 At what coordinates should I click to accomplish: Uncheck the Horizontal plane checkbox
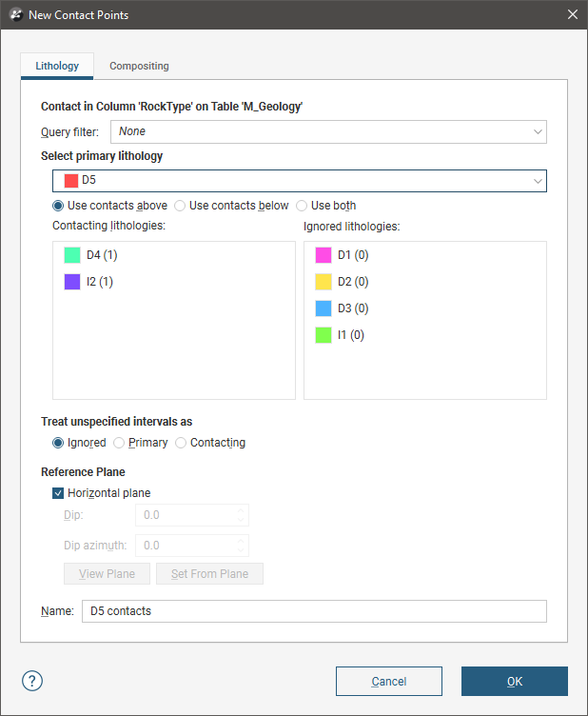[59, 493]
